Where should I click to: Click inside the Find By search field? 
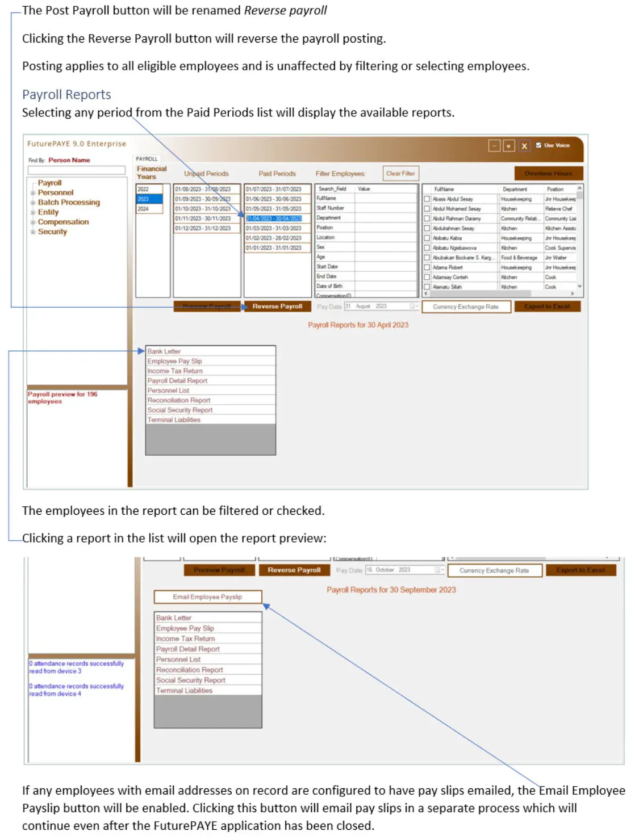(77, 170)
